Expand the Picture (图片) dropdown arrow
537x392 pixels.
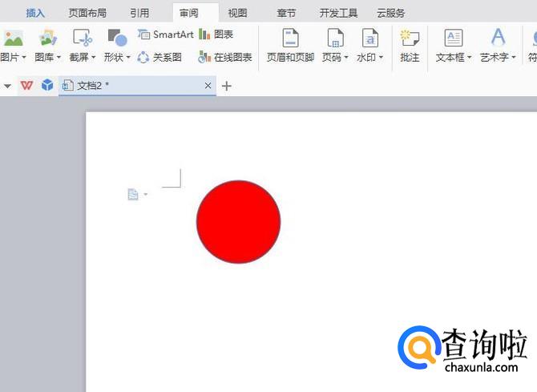[x=24, y=57]
